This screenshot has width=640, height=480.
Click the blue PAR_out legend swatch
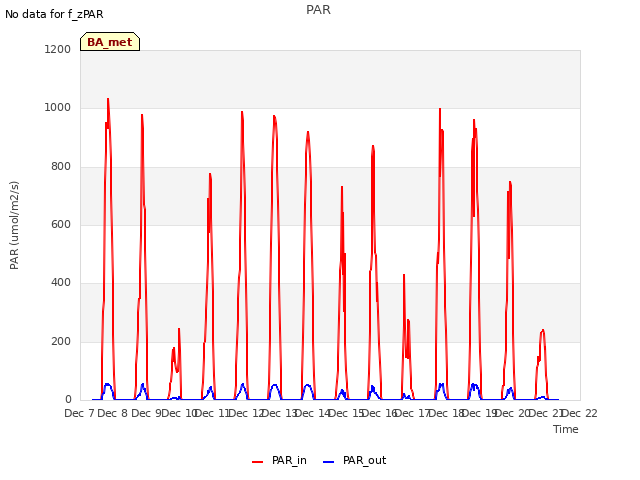click(329, 462)
